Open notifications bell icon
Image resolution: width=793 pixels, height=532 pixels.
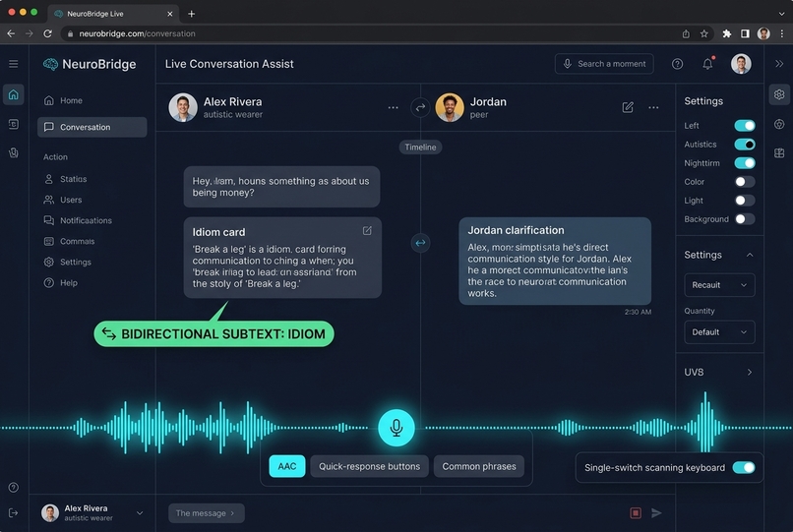coord(707,64)
